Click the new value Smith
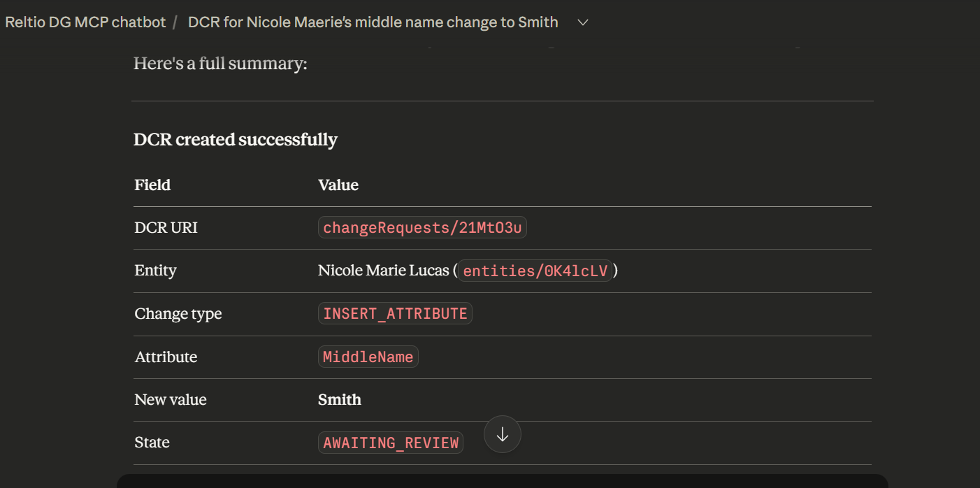Viewport: 980px width, 488px height. coord(340,400)
